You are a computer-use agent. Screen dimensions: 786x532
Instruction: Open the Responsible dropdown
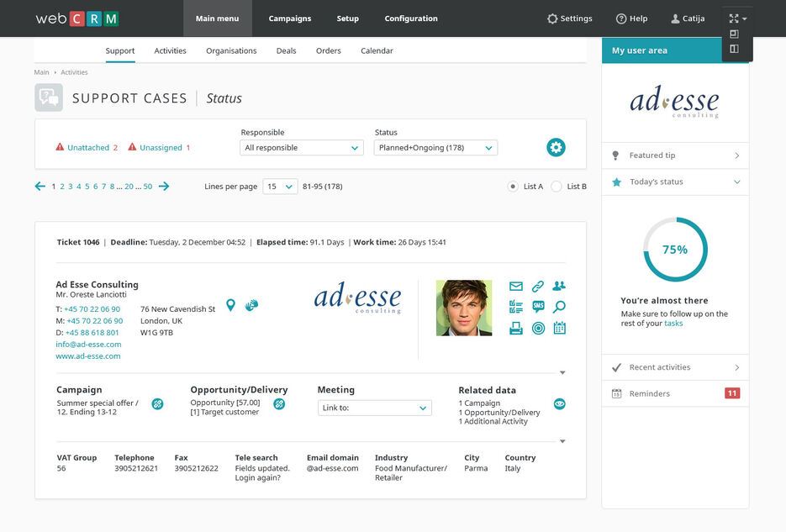point(302,148)
